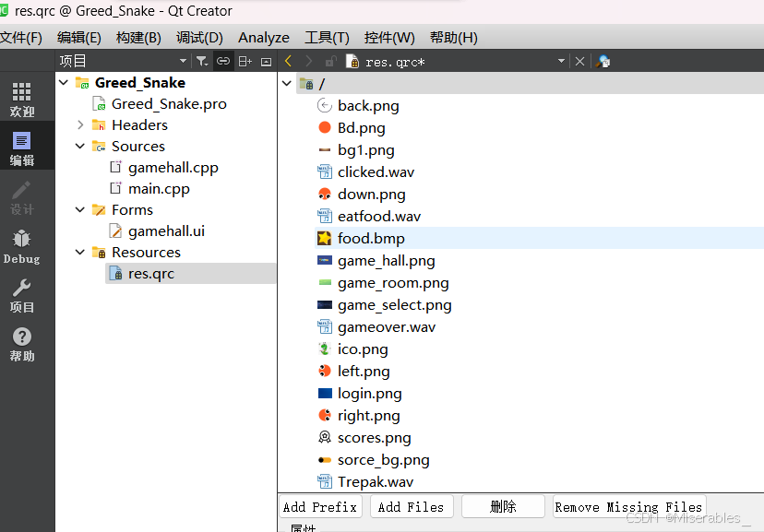Screen dimensions: 764x532
Task: Select scores.png resource entry
Action: coord(375,438)
